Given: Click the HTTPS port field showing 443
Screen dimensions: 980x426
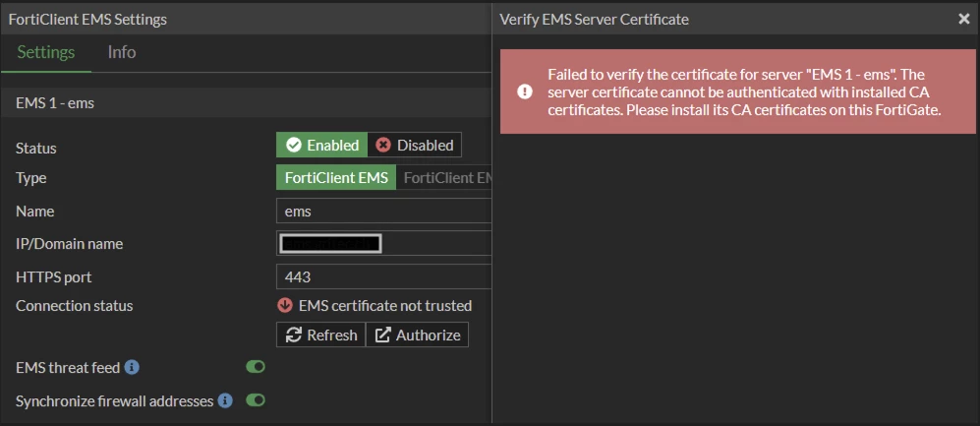Looking at the screenshot, I should [383, 276].
